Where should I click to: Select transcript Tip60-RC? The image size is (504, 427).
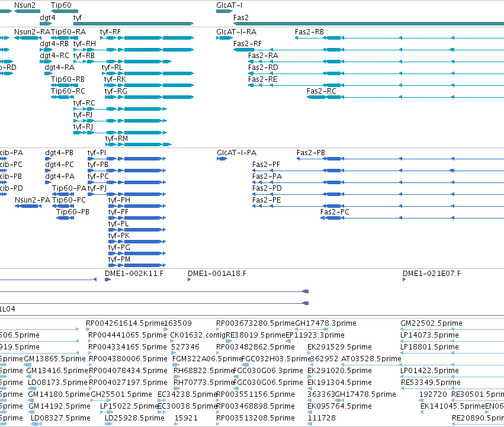point(68,91)
